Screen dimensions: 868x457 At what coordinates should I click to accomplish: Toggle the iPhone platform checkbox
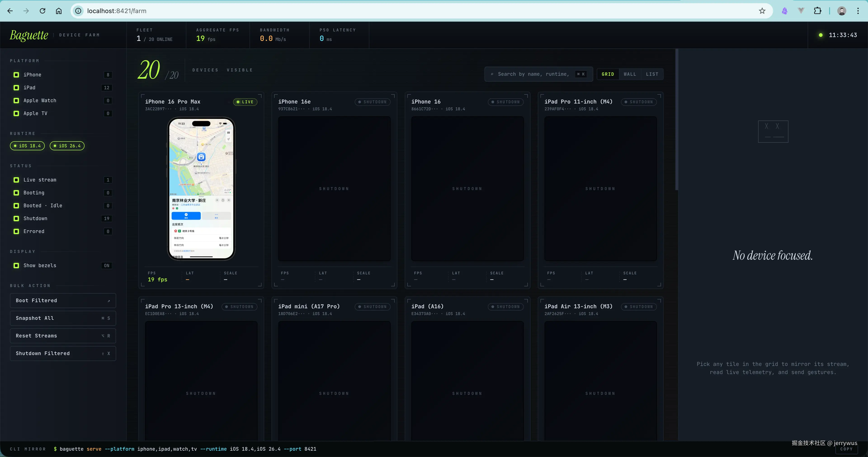pos(16,75)
